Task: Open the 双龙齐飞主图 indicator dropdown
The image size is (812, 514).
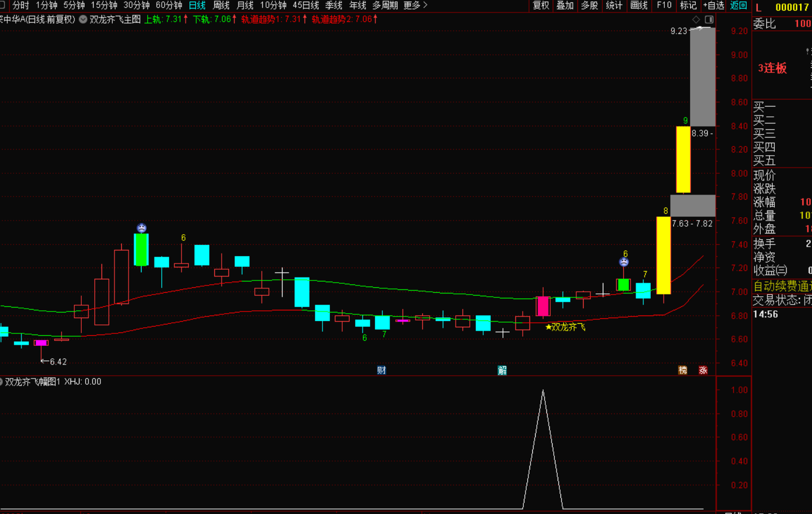Action: click(x=83, y=19)
